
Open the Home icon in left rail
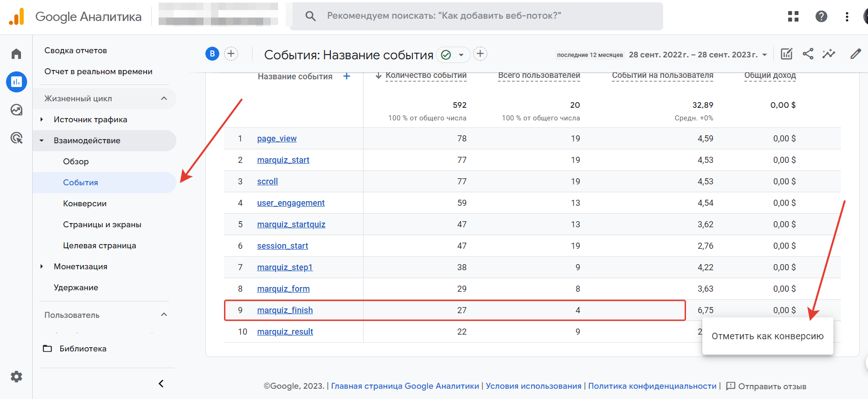click(x=16, y=54)
